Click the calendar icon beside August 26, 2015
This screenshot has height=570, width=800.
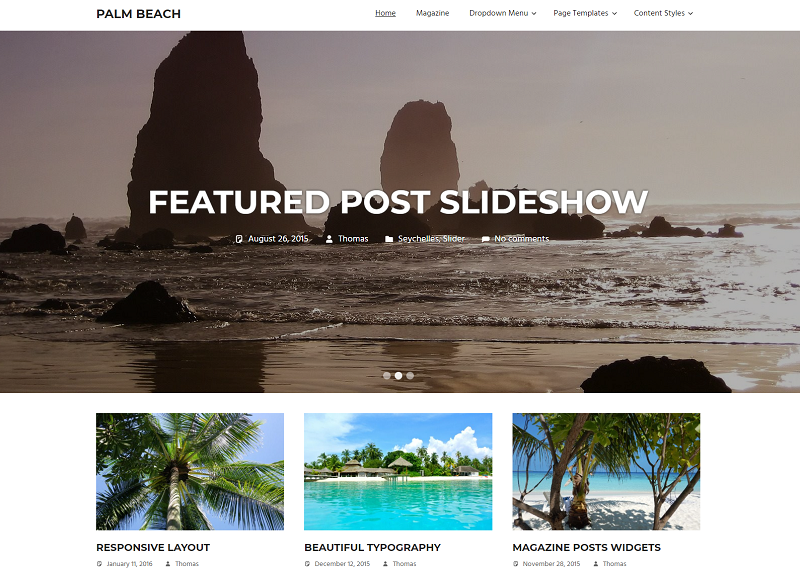point(239,239)
